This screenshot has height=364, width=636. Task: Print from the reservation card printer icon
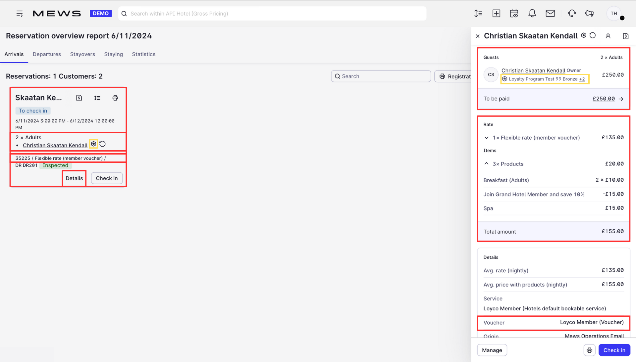pyautogui.click(x=115, y=98)
